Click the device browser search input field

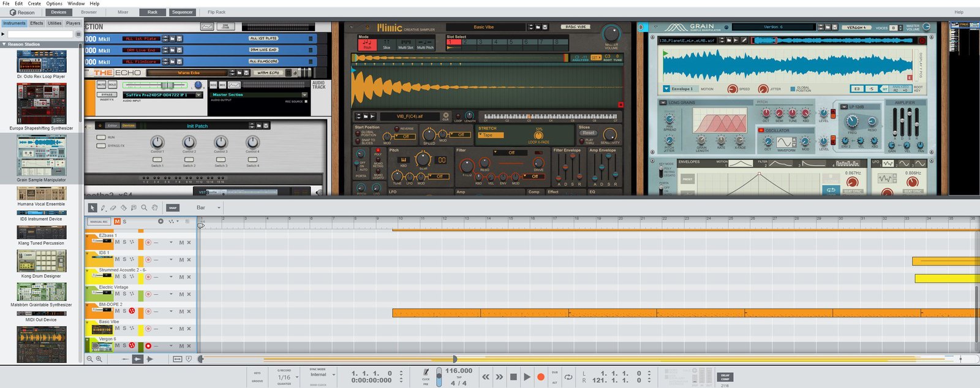(40, 34)
